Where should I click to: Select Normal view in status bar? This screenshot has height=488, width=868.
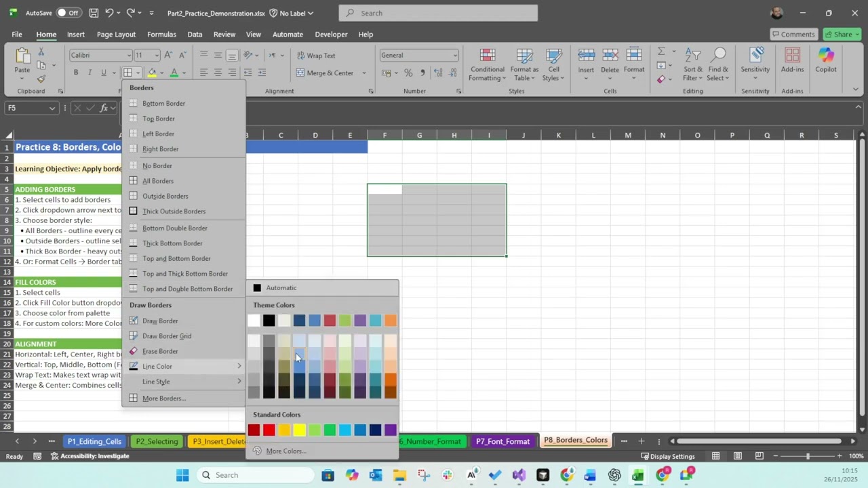click(x=715, y=456)
